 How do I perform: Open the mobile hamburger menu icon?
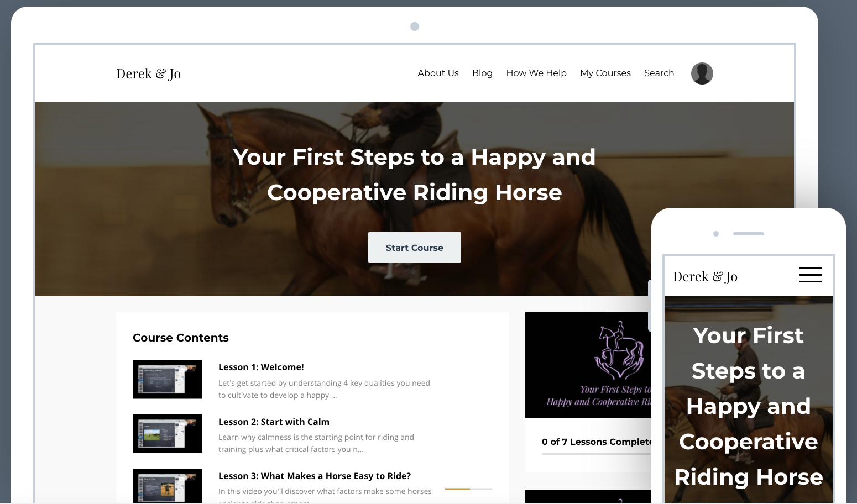(810, 275)
